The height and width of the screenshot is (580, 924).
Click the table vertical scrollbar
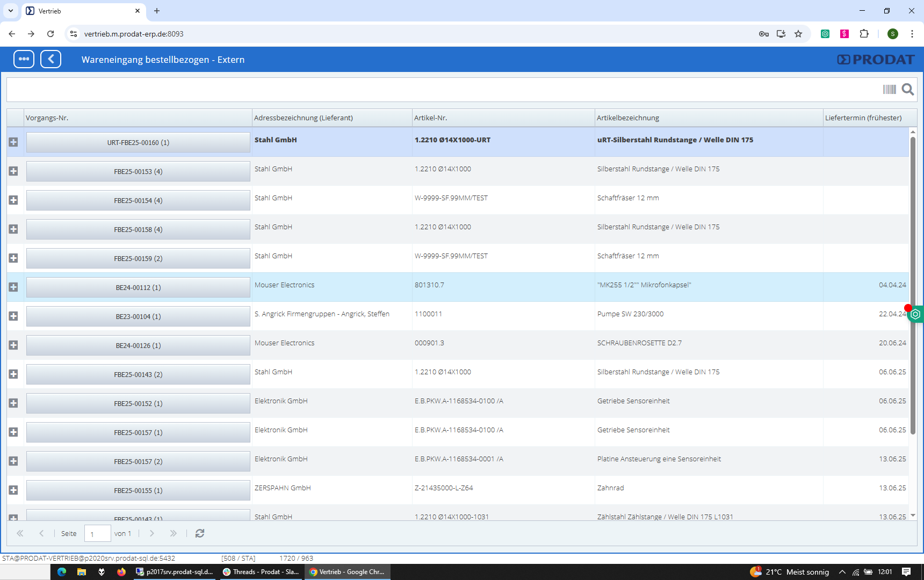coord(913,285)
